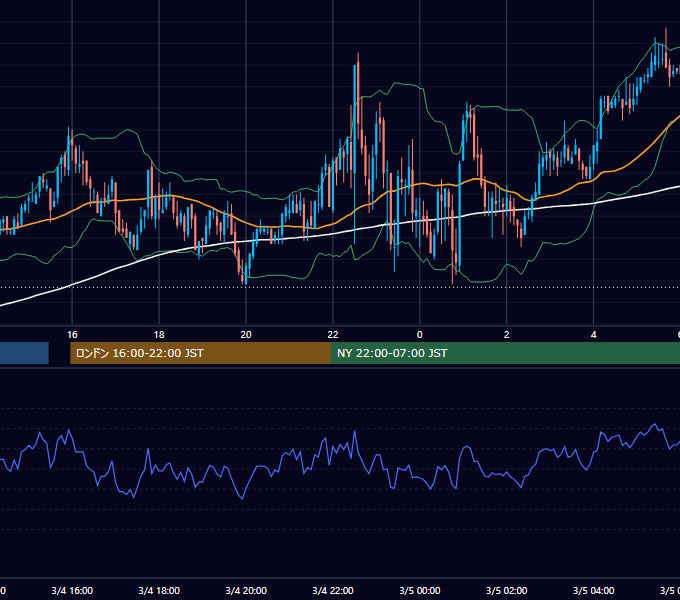Click the blue session bar before London

coord(24,353)
